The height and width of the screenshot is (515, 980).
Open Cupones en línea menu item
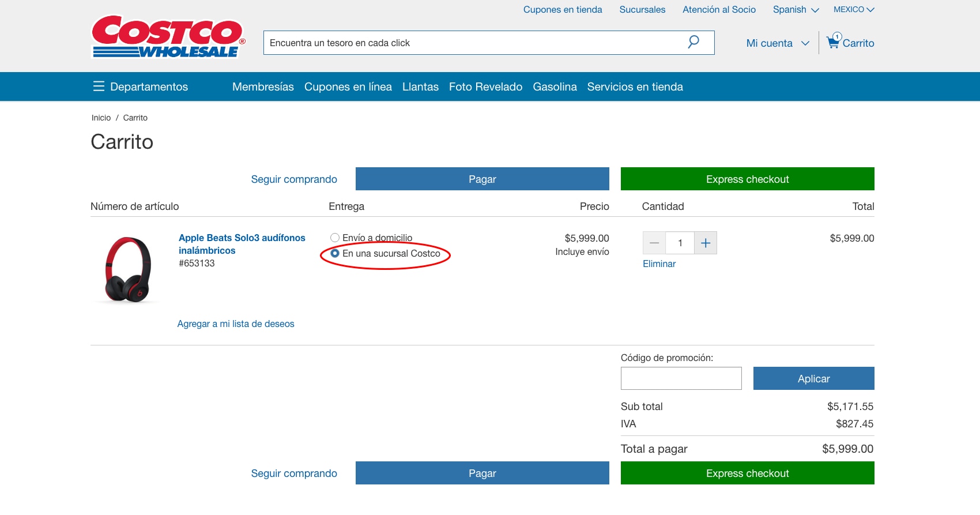point(348,87)
